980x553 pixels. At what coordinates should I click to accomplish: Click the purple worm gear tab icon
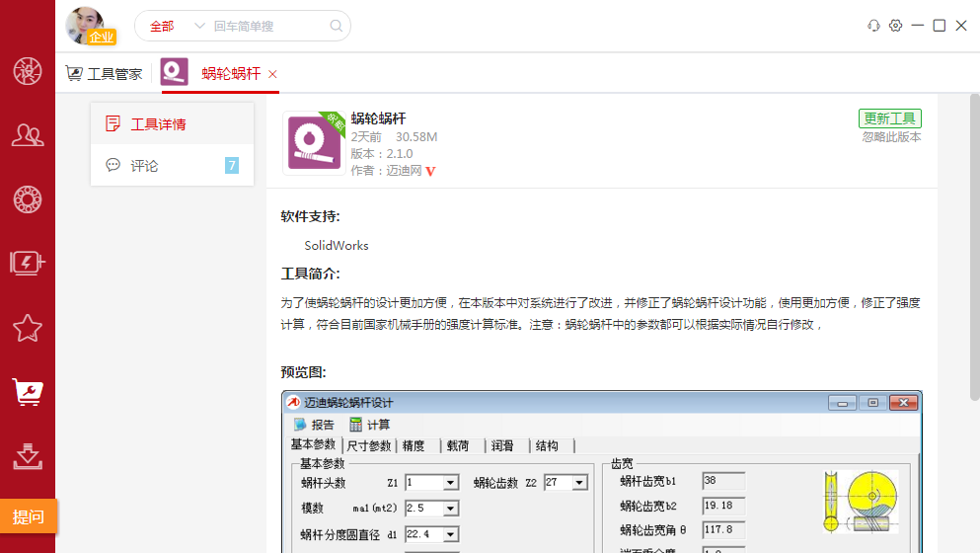(x=175, y=71)
